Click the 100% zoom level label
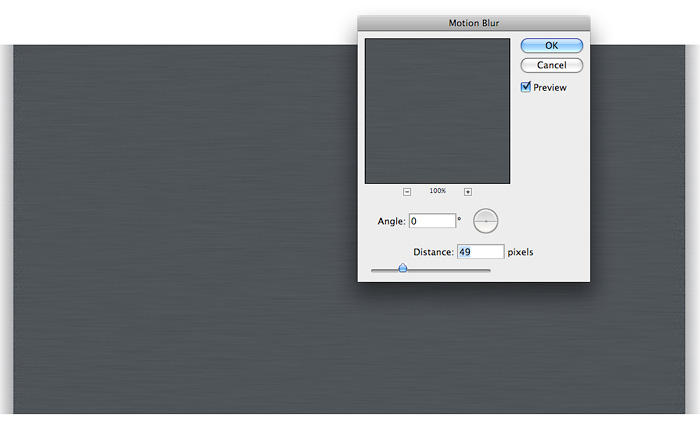 tap(437, 191)
